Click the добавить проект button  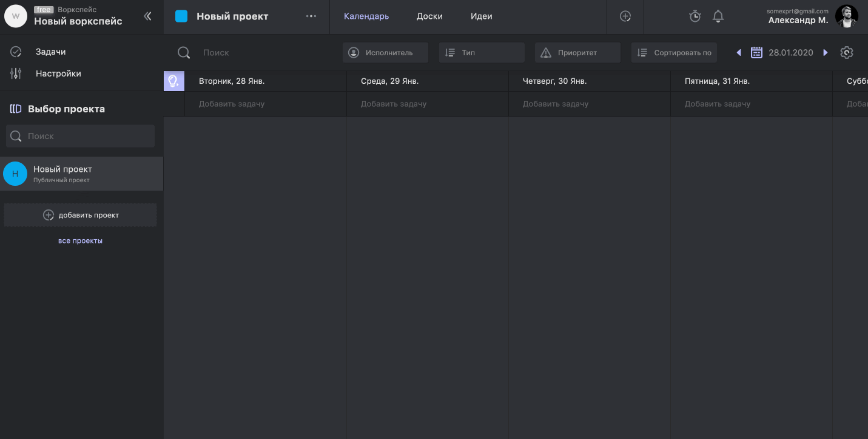pos(81,215)
